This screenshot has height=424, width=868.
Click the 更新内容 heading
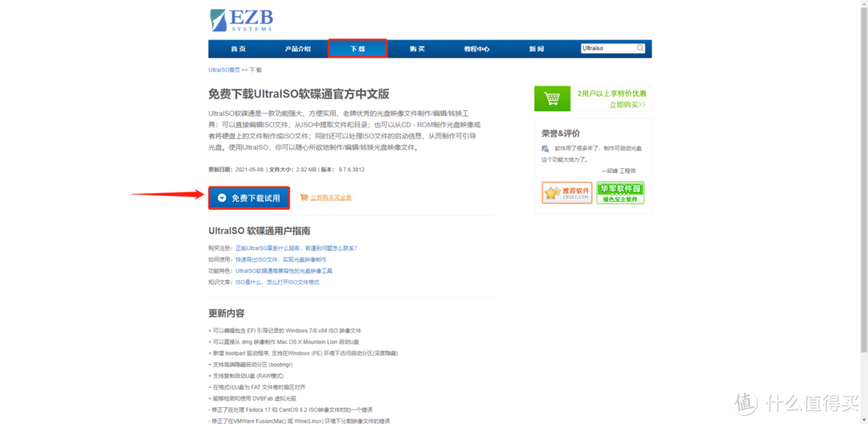tap(227, 314)
